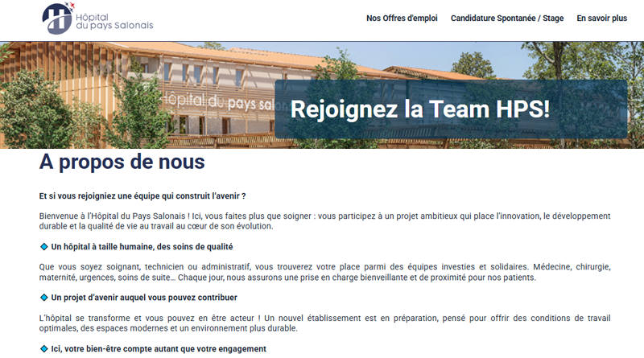Screen dimensions: 644x358
Task: Select the "A propos de nous" heading
Action: (122, 163)
